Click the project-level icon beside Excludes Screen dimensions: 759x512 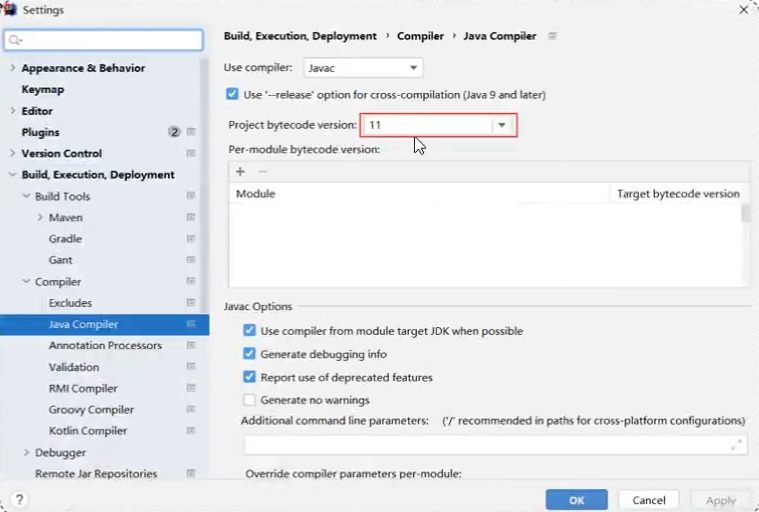(191, 302)
